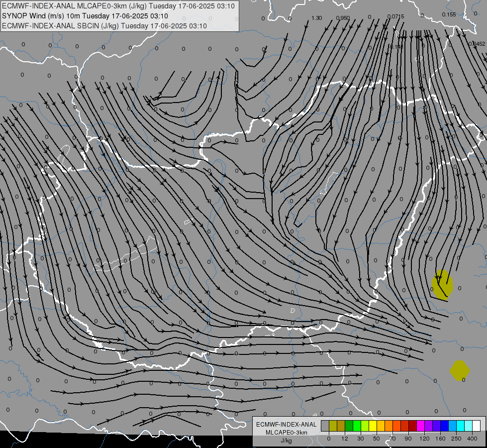Pick the pure yellow legend swatch
Viewport: 487px width, 448px height.
tap(373, 426)
